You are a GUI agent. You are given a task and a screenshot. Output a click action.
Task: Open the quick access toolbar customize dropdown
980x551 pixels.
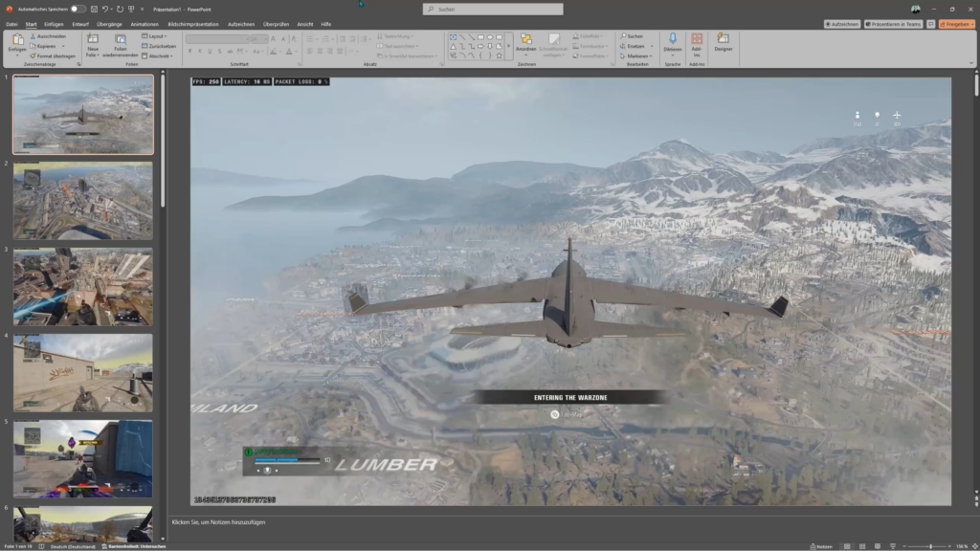tap(143, 10)
